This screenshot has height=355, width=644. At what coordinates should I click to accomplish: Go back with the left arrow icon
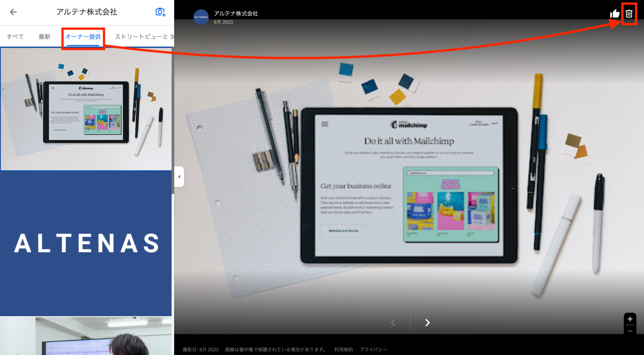(x=13, y=12)
